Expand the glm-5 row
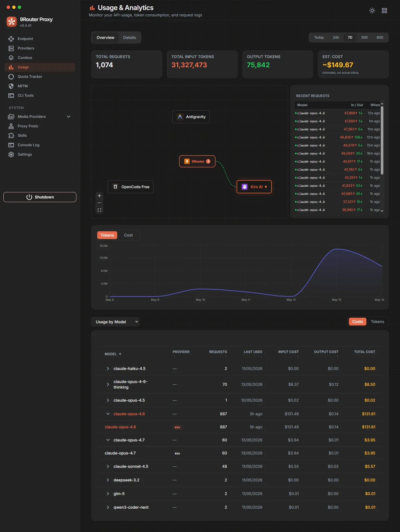Viewport: 400px width, 532px height. pos(108,494)
